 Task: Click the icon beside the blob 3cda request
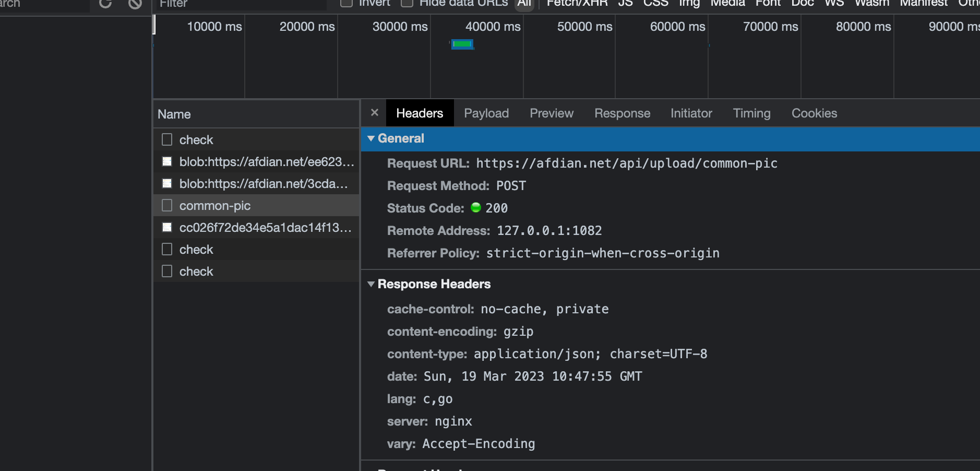point(167,184)
